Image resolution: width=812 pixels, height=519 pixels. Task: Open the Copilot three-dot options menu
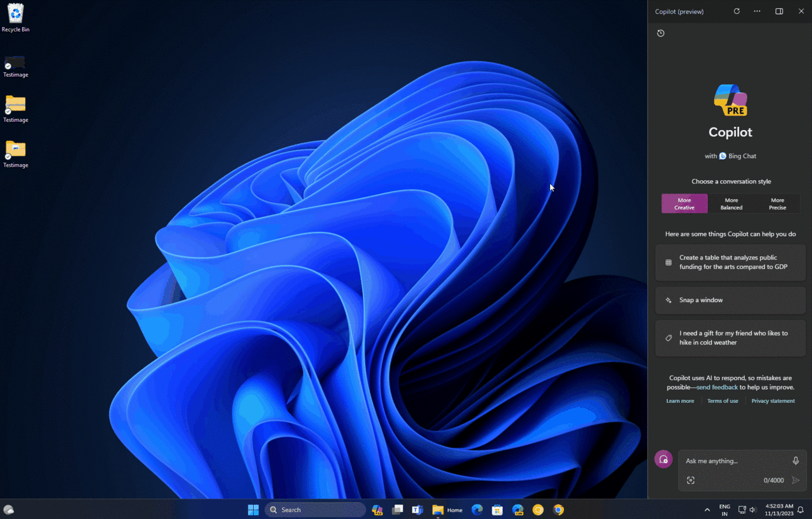click(757, 11)
